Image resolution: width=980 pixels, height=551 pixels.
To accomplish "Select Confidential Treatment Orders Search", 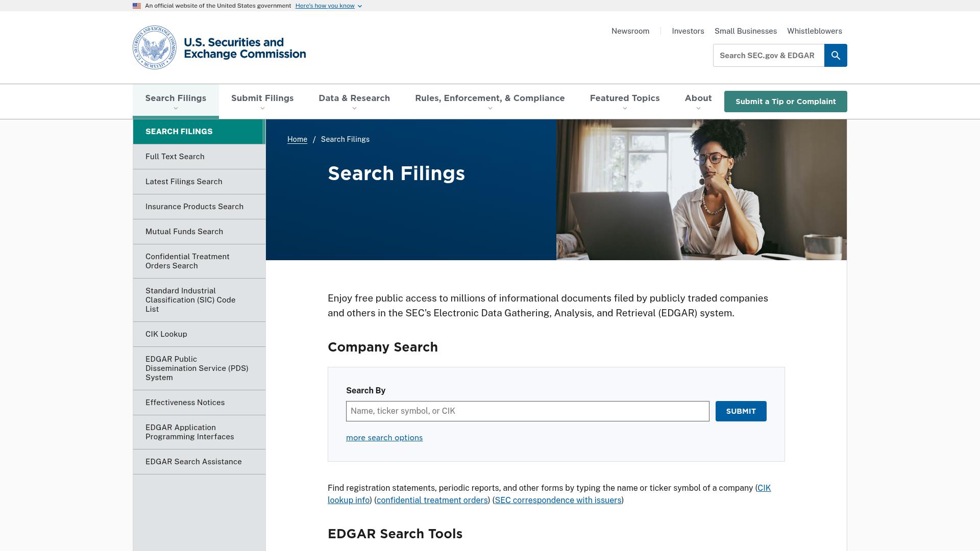I will coord(199,261).
